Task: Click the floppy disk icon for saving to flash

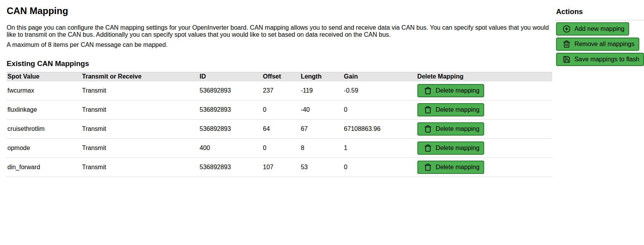Action: pos(566,59)
